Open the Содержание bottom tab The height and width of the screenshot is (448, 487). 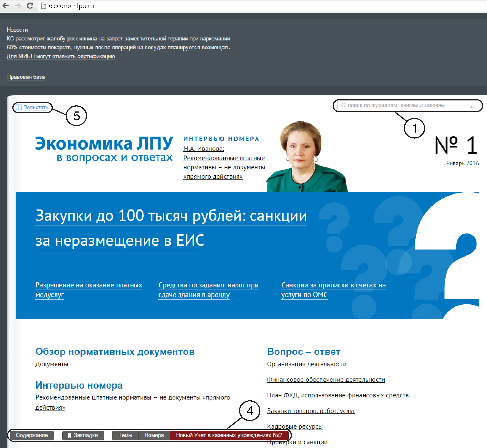click(32, 435)
